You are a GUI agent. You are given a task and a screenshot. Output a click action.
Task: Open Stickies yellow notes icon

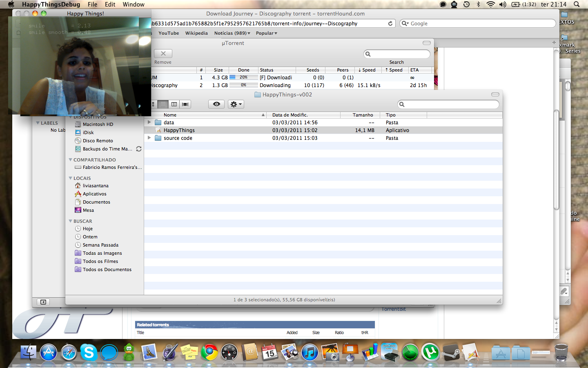pyautogui.click(x=189, y=352)
